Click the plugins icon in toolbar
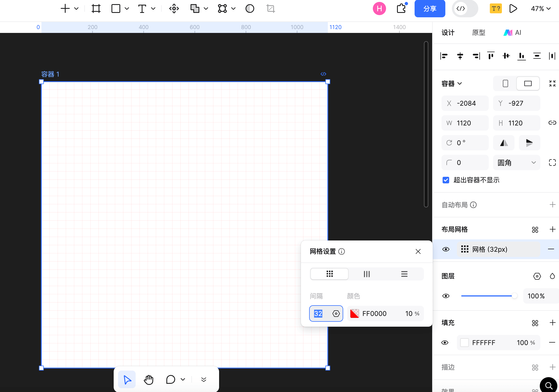Image resolution: width=559 pixels, height=392 pixels. coord(401,9)
